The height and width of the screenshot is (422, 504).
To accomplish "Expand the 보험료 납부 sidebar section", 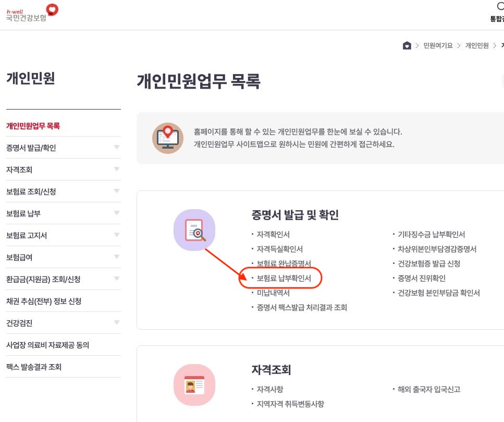I will pos(63,213).
